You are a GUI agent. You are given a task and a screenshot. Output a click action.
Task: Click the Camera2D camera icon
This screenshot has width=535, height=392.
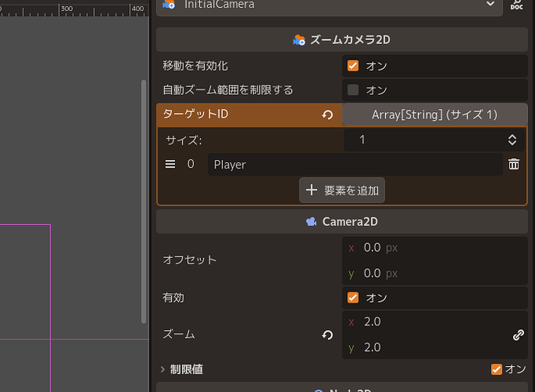(x=311, y=222)
